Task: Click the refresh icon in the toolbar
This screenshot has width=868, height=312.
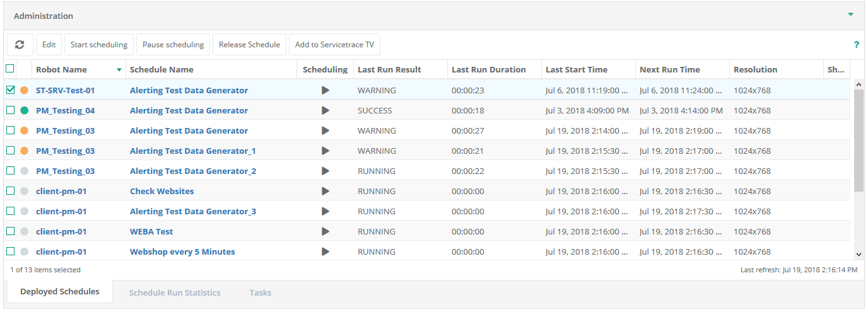Action: pos(20,45)
